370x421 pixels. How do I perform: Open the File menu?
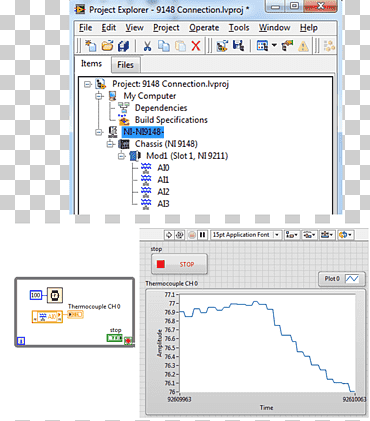click(86, 28)
